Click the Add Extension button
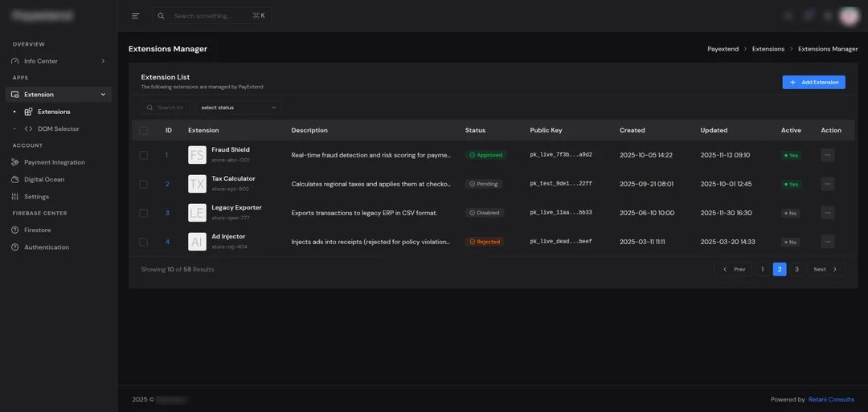Screen dimensions: 868x412 [813, 83]
